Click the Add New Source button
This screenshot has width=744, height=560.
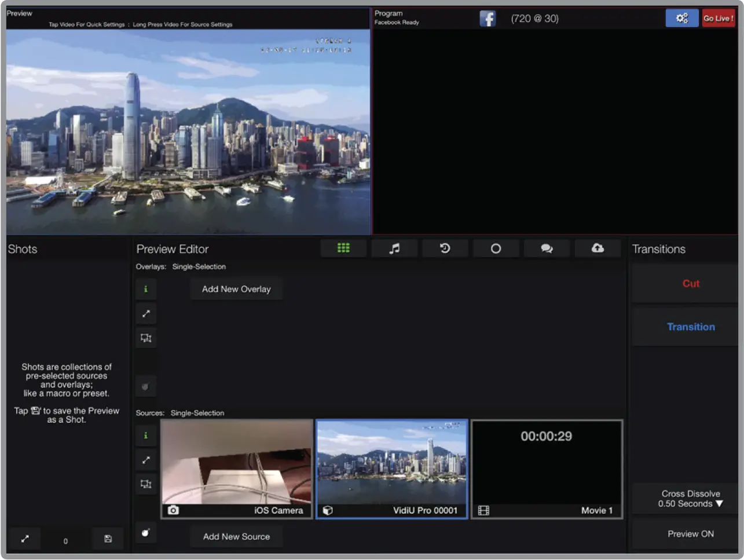tap(236, 536)
